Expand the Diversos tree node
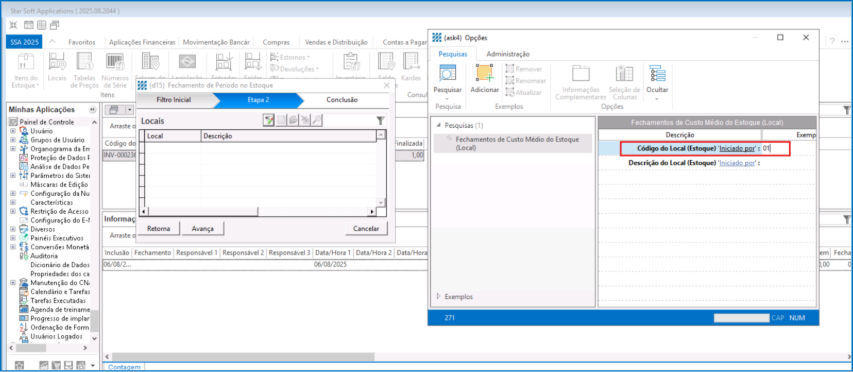The height and width of the screenshot is (372, 853). [x=13, y=230]
